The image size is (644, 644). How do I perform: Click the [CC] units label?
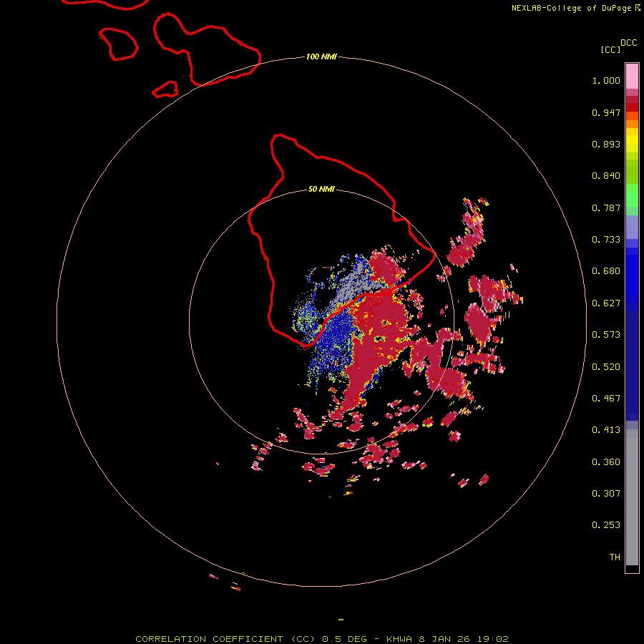[x=610, y=49]
